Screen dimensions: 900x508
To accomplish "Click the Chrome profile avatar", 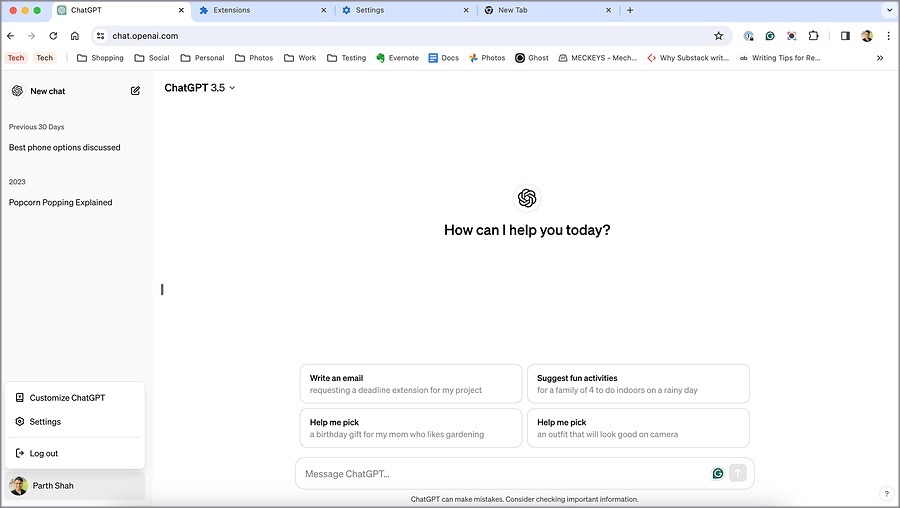I will [x=867, y=36].
